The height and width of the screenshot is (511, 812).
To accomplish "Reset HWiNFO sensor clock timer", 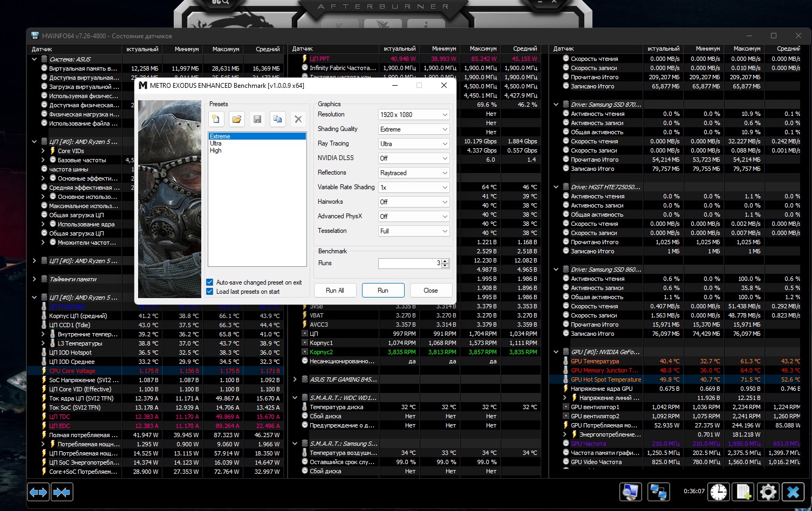I will click(719, 492).
